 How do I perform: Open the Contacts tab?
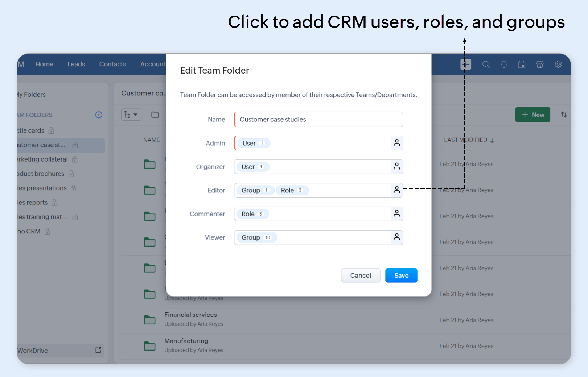pyautogui.click(x=112, y=64)
